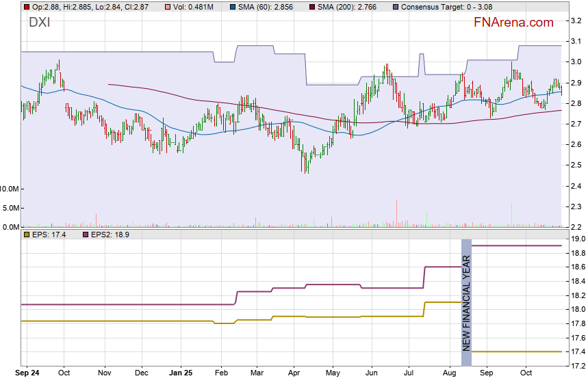
Task: Click the Sep 24 date axis label
Action: click(x=27, y=373)
